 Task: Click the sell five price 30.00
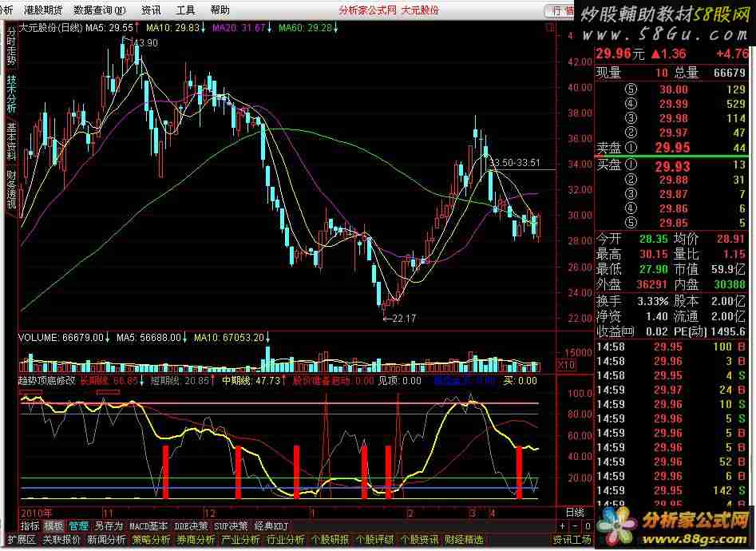pos(674,89)
